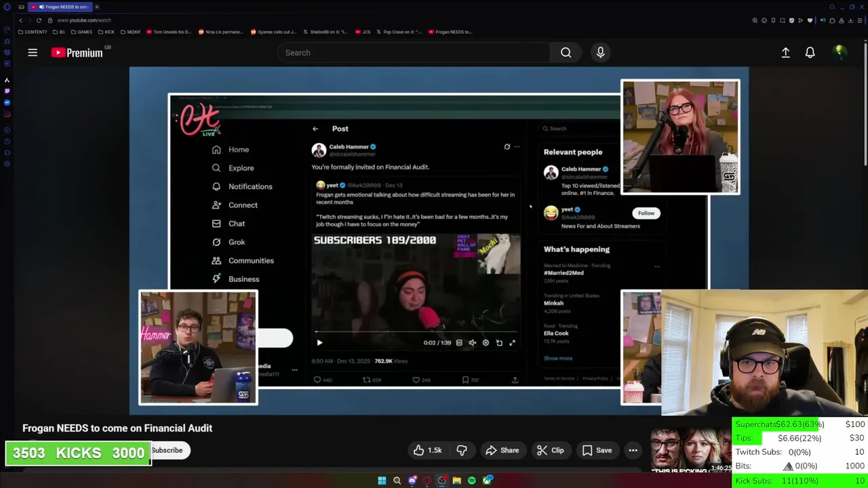The image size is (868, 488).
Task: Click back arrow beside Post heading
Action: pos(315,129)
